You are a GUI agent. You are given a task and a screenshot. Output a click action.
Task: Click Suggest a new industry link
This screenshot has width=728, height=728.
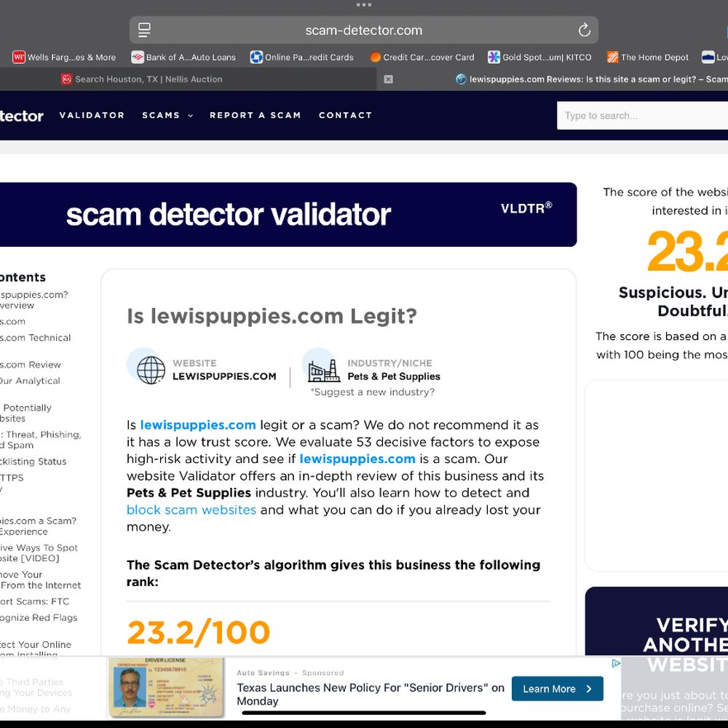click(x=372, y=392)
